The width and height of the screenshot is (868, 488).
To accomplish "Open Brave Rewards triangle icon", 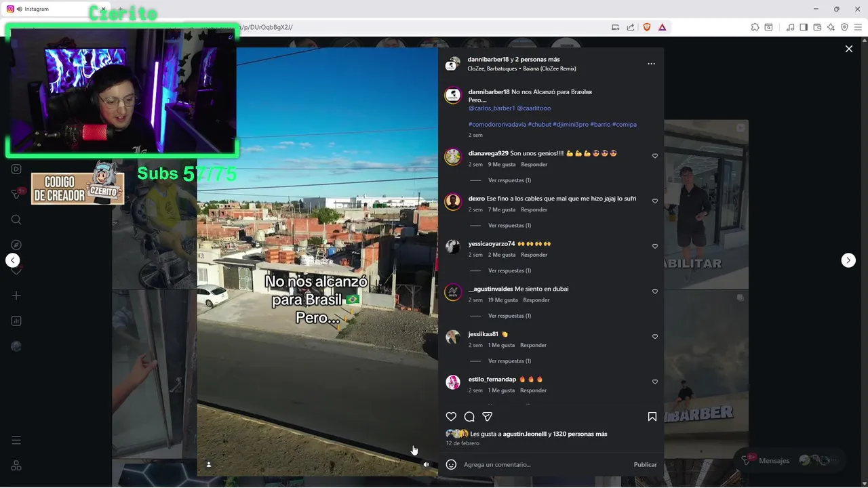I will pyautogui.click(x=662, y=27).
